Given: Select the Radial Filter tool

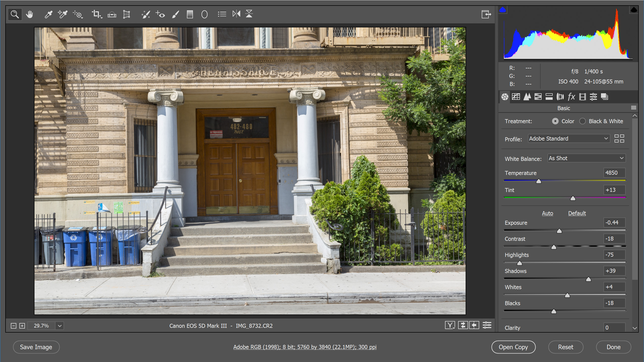Looking at the screenshot, I should point(205,14).
